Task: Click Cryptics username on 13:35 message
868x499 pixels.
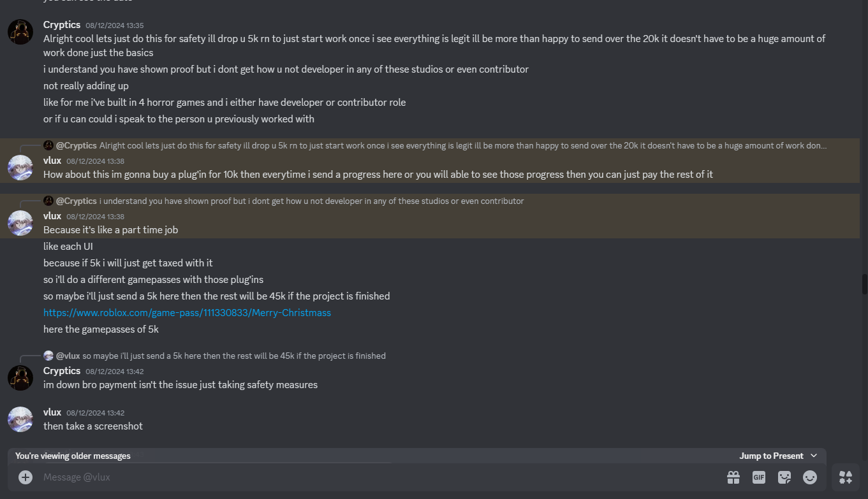Action: [x=62, y=25]
